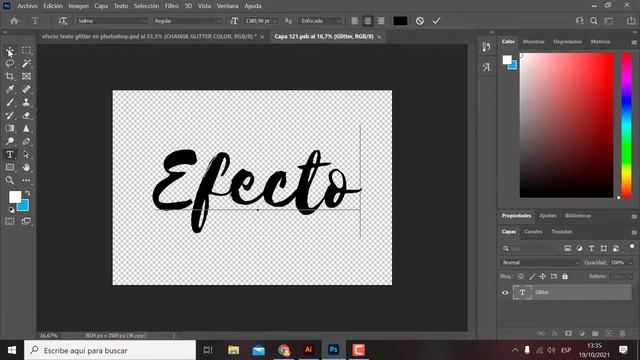The height and width of the screenshot is (360, 640).
Task: Toggle lock transparent pixels
Action: click(521, 276)
